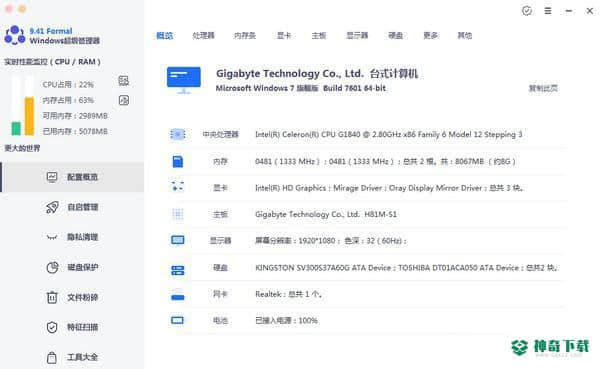Image resolution: width=600 pixels, height=369 pixels.
Task: Click the CPU占用 : 22% readout
Action: [68, 85]
